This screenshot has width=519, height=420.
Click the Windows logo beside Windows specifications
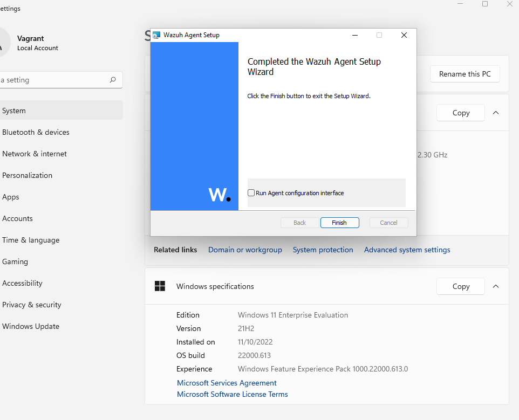(160, 286)
